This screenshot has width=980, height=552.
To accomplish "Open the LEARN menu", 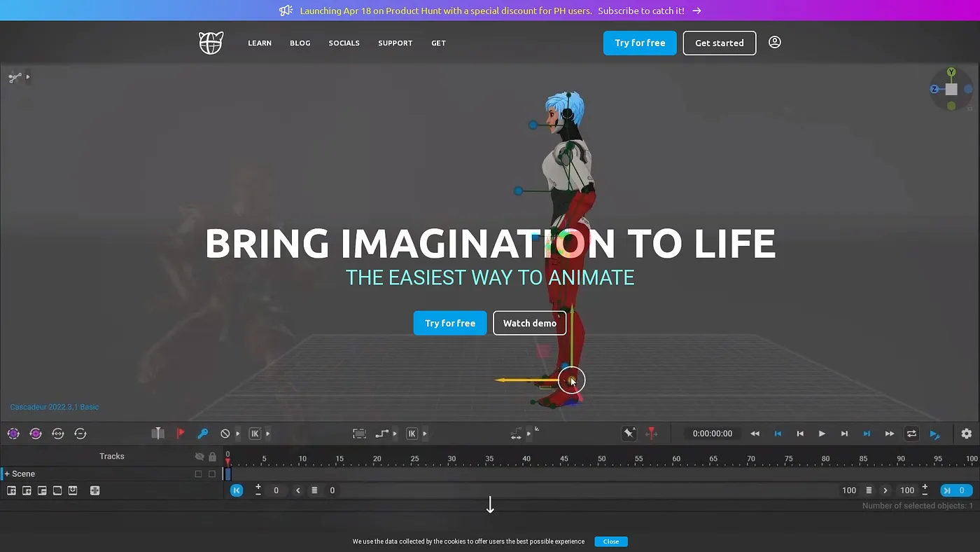I will [x=260, y=43].
